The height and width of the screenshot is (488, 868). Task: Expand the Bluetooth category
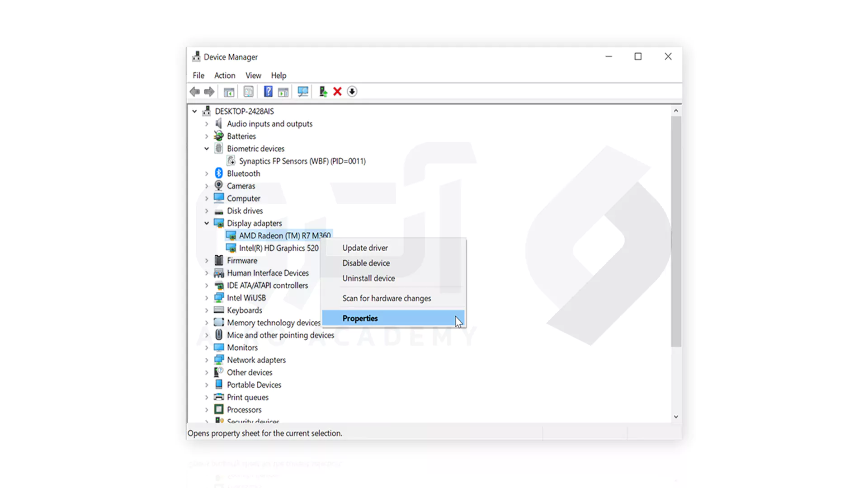point(207,174)
